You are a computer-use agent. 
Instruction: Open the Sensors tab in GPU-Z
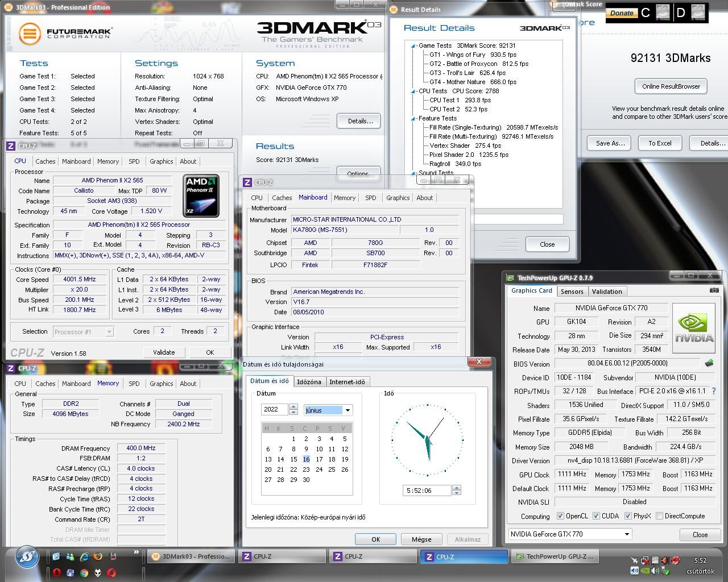coord(572,292)
